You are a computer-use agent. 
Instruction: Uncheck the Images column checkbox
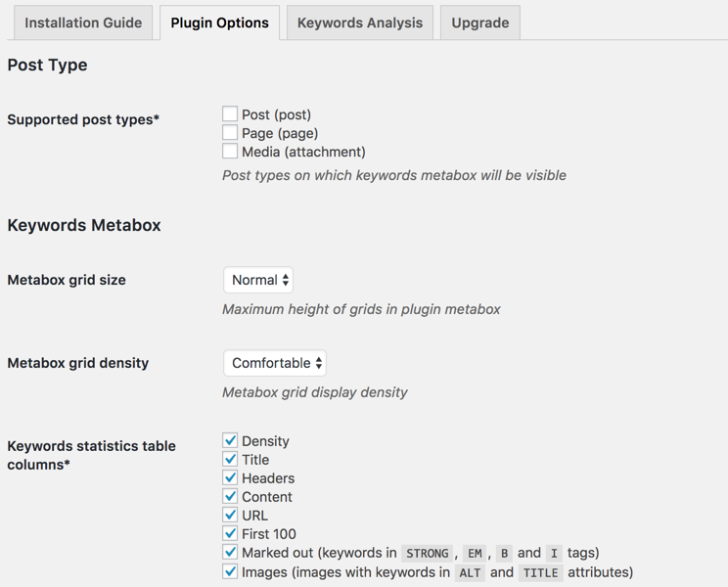click(x=230, y=571)
